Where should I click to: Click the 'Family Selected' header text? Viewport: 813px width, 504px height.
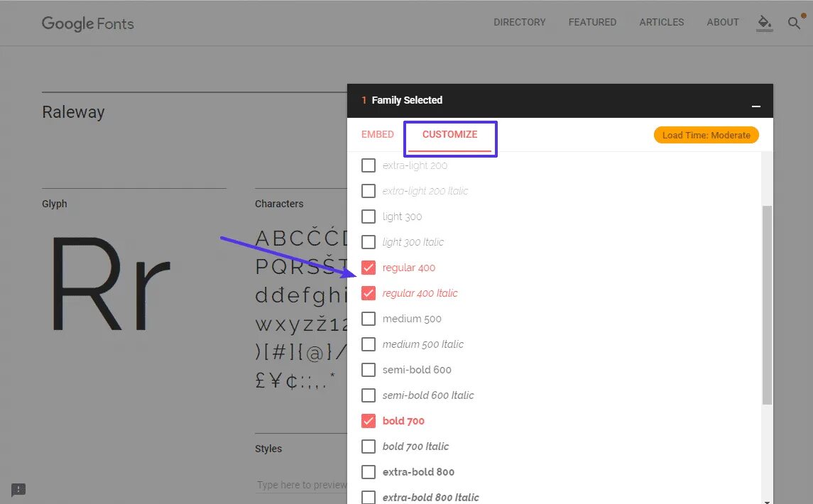point(407,100)
